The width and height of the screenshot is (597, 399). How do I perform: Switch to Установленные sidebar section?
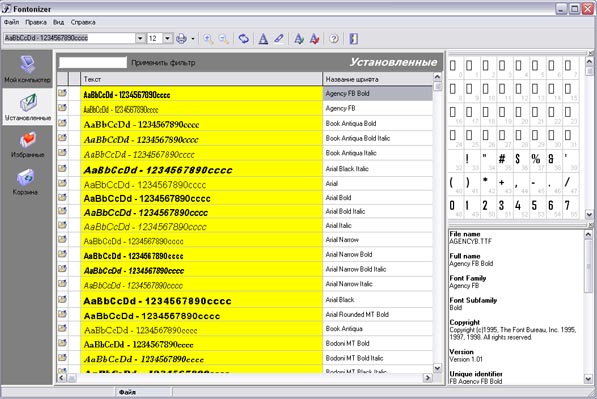27,107
